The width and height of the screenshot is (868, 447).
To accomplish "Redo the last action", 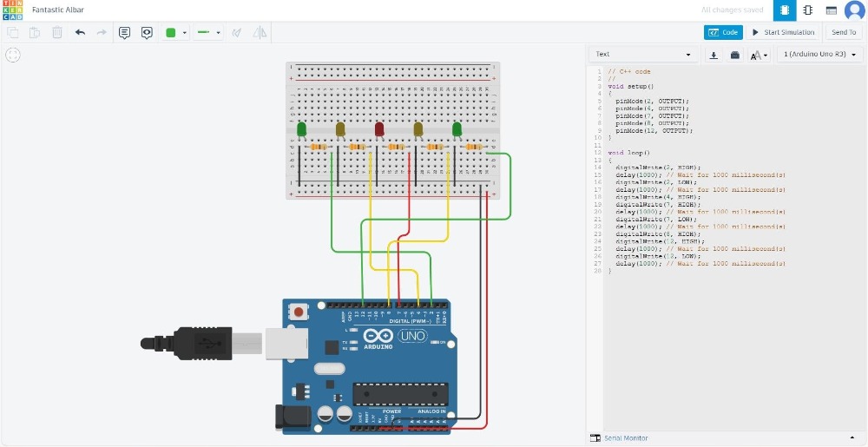I will coord(102,33).
